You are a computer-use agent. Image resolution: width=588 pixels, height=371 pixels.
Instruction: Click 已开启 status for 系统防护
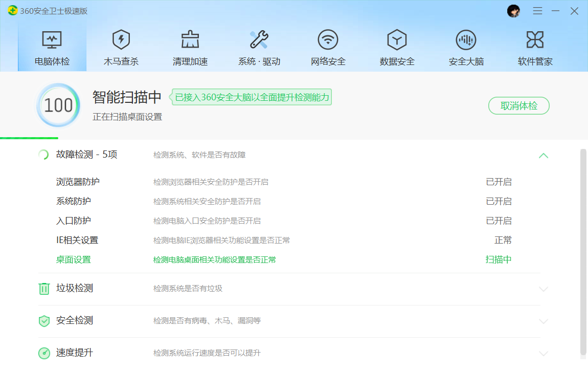[499, 202]
